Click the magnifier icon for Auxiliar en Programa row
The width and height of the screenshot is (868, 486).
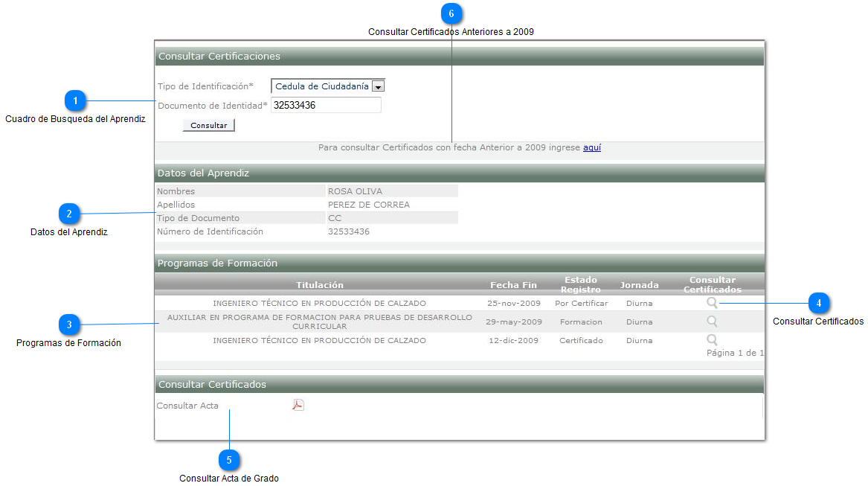coord(712,321)
